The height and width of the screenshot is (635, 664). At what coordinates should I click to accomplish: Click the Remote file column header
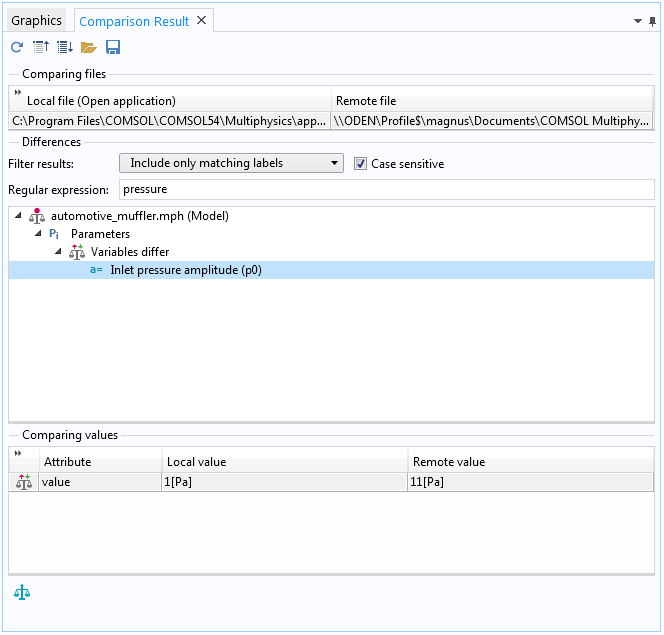(492, 101)
